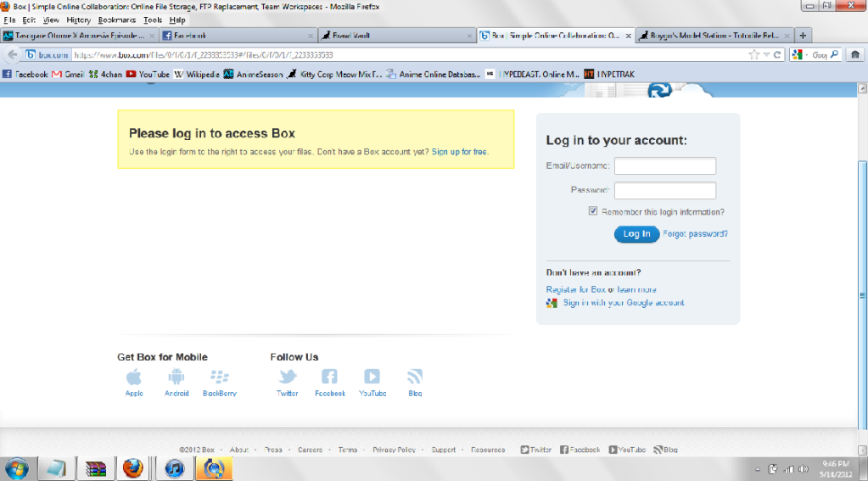
Task: Click the vertical scrollbar thumb
Action: [x=862, y=296]
